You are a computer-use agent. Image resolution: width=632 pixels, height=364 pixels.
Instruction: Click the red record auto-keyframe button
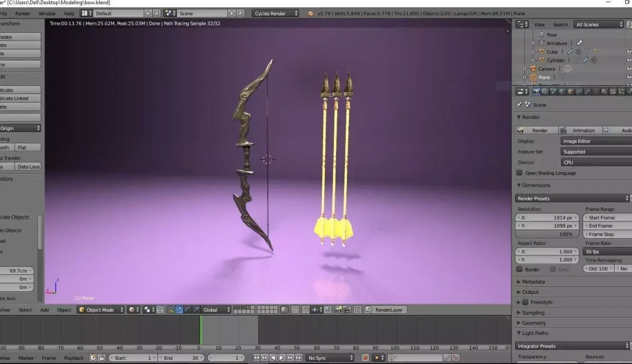coord(365,358)
